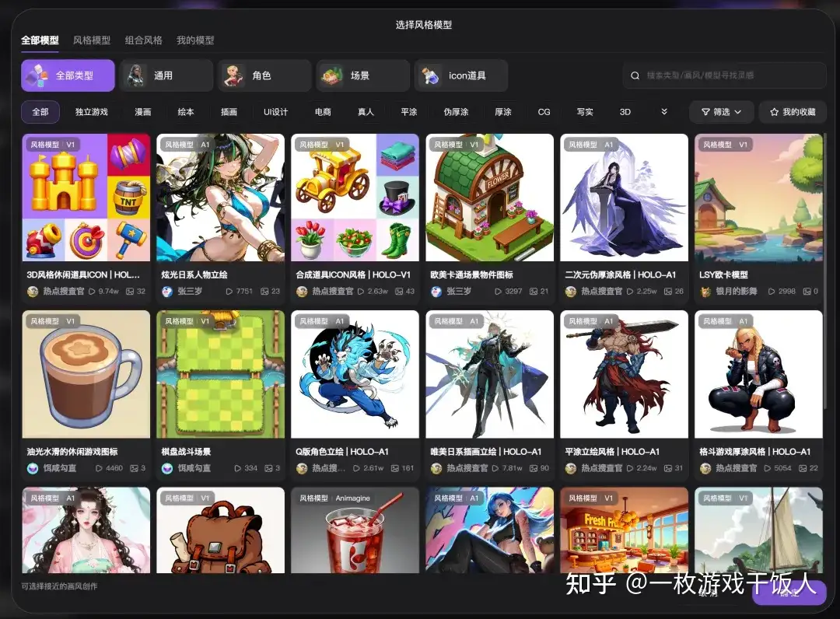Click author avatar of 炫光日系人物立绘
Viewport: 840px width, 619px height.
tap(167, 292)
